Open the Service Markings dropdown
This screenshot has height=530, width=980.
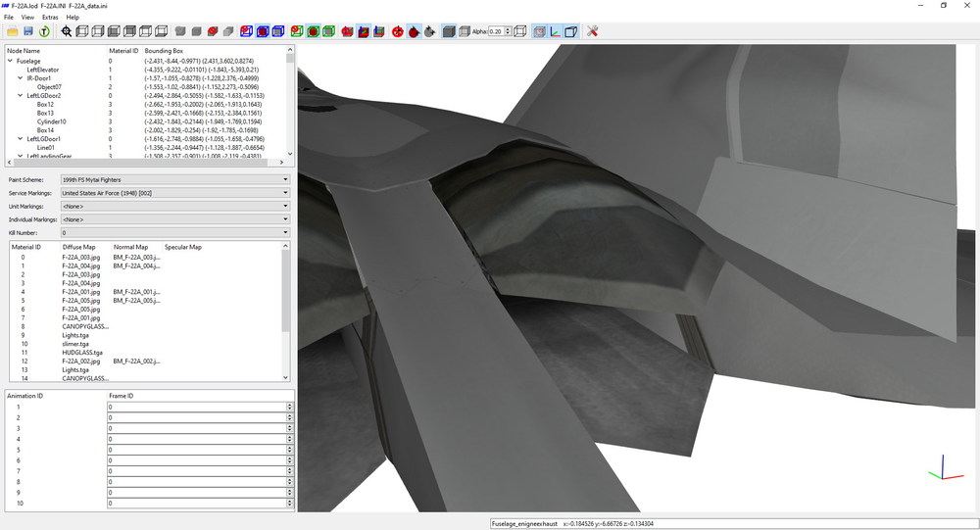click(175, 193)
